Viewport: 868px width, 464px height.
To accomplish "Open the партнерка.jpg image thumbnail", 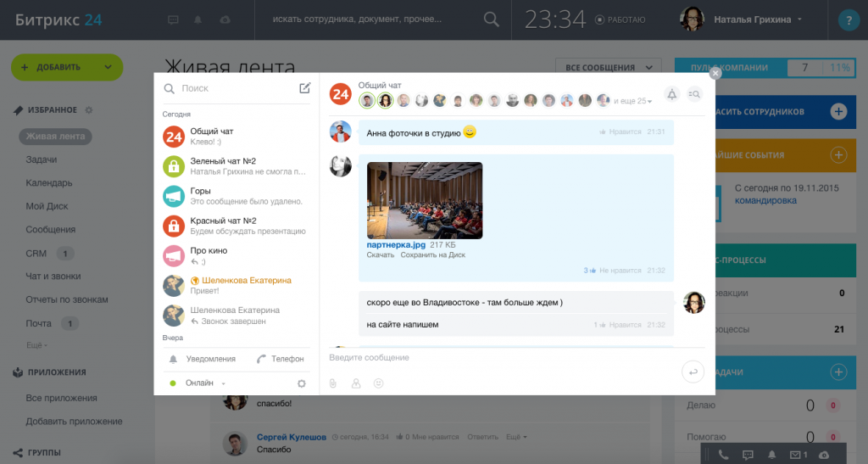I will click(x=425, y=200).
